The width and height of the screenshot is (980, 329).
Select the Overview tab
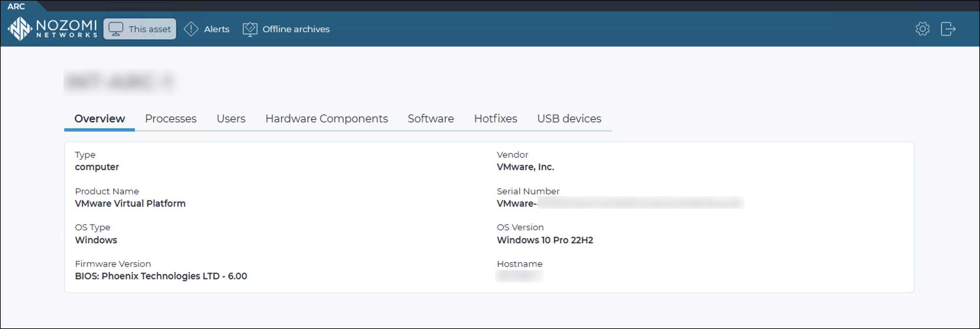click(x=99, y=119)
